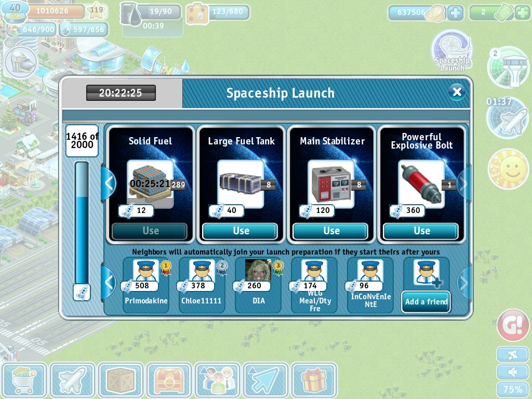The height and width of the screenshot is (399, 532).
Task: Open neighbor DIA's photo avatar
Action: click(x=258, y=271)
